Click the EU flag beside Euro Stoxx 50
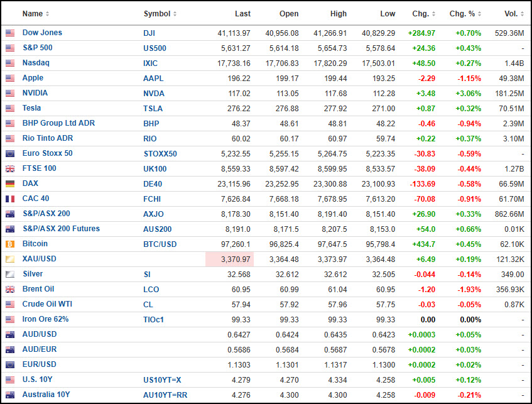 10,154
